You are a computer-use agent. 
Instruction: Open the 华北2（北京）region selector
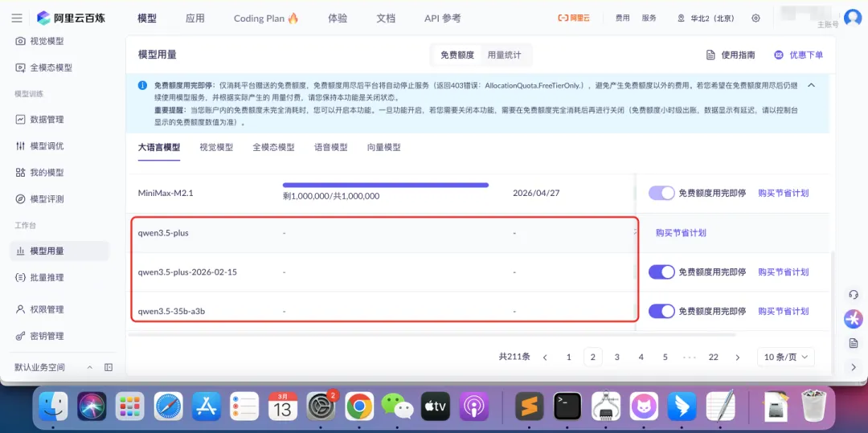pos(706,18)
